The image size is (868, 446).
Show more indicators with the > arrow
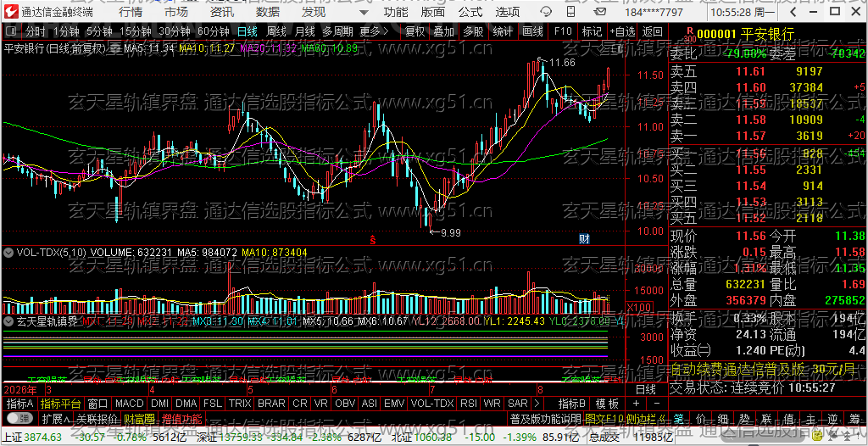point(537,403)
